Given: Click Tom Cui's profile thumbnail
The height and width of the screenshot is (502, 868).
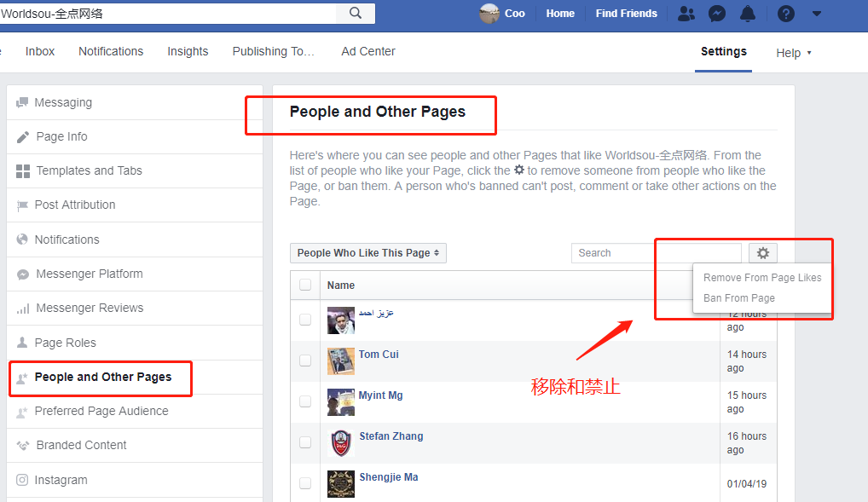Looking at the screenshot, I should coord(341,361).
